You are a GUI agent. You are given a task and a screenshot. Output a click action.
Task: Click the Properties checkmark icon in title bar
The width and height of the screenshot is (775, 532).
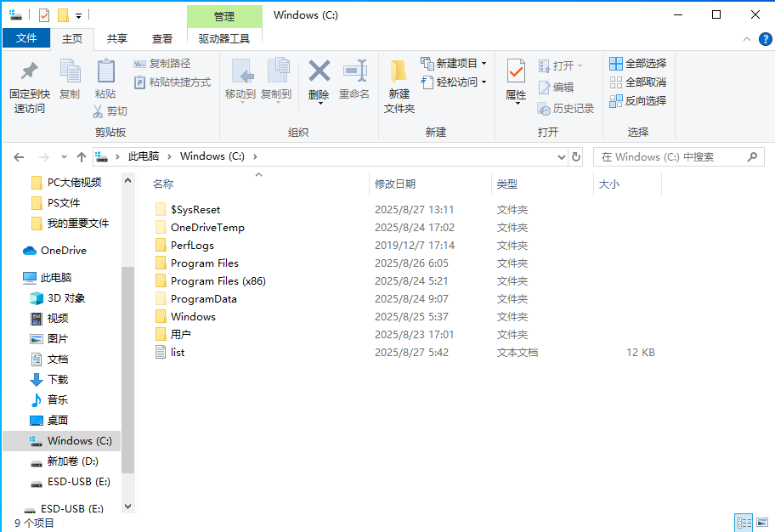tap(44, 15)
